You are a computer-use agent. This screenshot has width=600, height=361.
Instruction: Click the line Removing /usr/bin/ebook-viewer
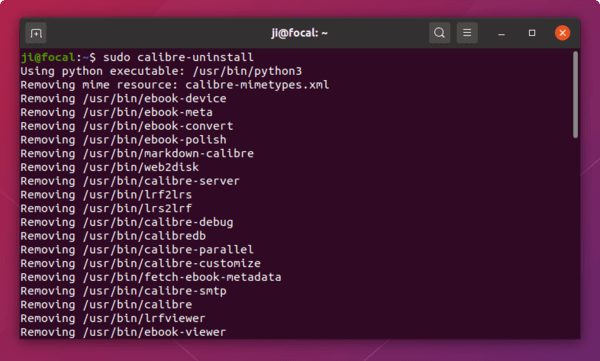[x=123, y=332]
